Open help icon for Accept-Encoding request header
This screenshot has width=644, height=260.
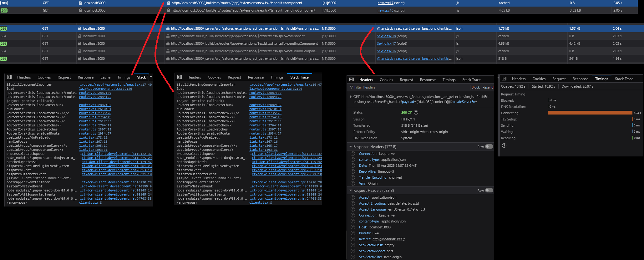point(353,203)
